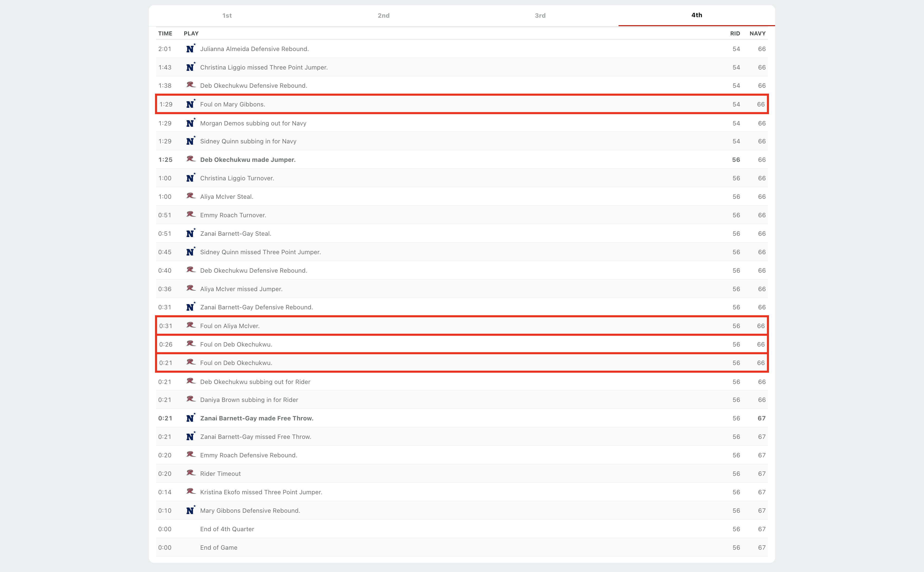Click Navy logo next to Christina Liggio Turnover
The height and width of the screenshot is (572, 924).
190,178
